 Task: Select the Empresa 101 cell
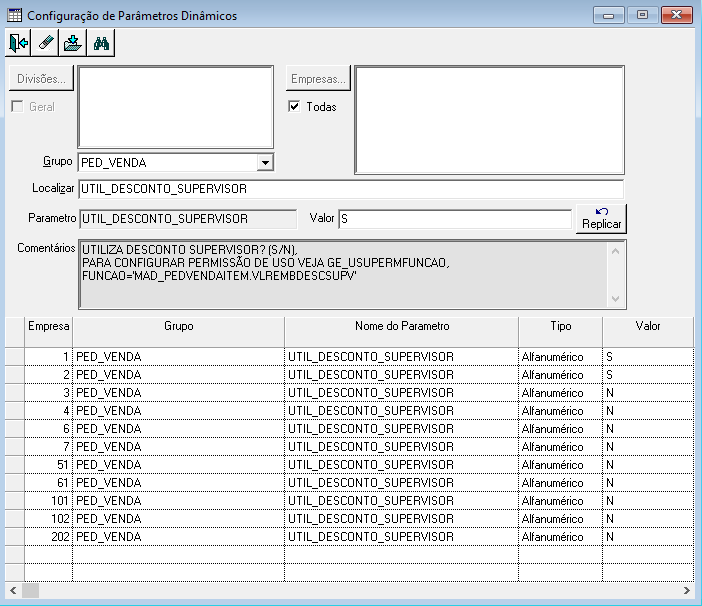click(x=48, y=500)
